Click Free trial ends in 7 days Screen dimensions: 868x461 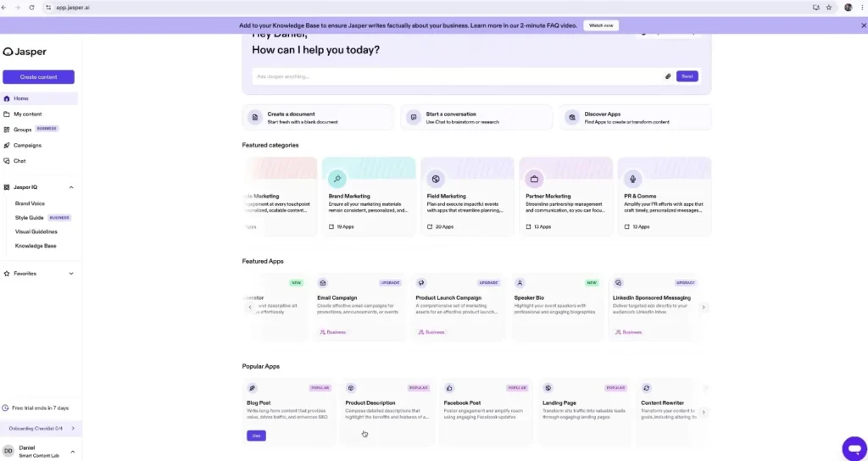41,408
